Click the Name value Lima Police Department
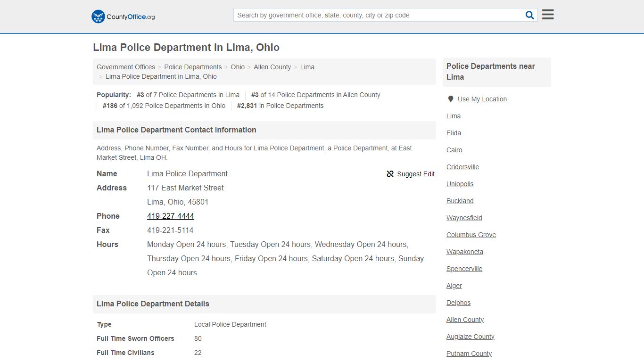Viewport: 644px width, 362px height. [x=187, y=173]
